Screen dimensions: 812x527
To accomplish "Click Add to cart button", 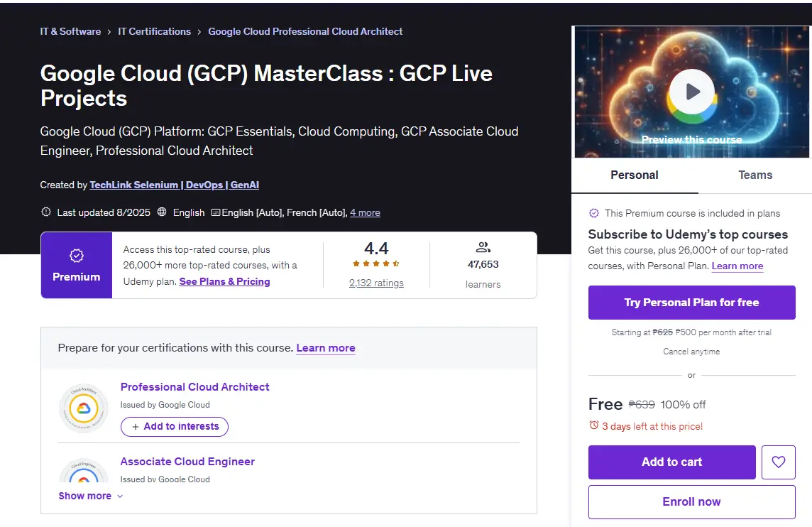I will pos(671,462).
